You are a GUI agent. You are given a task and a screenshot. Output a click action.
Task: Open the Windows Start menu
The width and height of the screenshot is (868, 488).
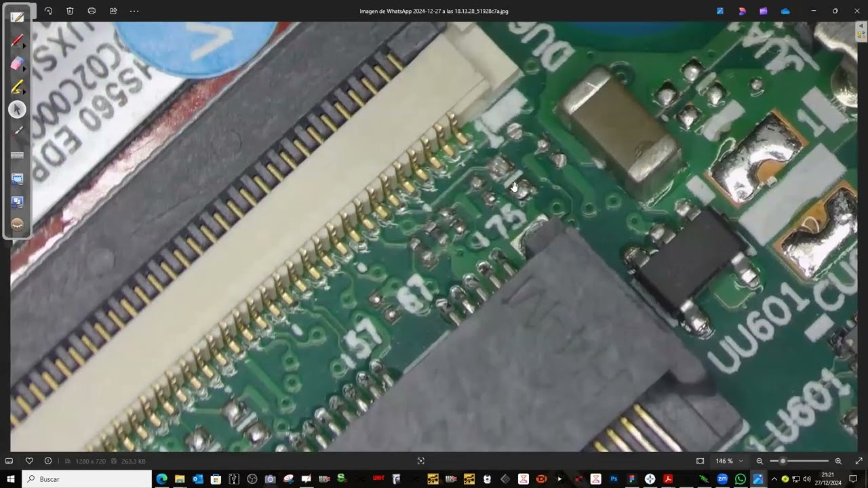coord(11,479)
